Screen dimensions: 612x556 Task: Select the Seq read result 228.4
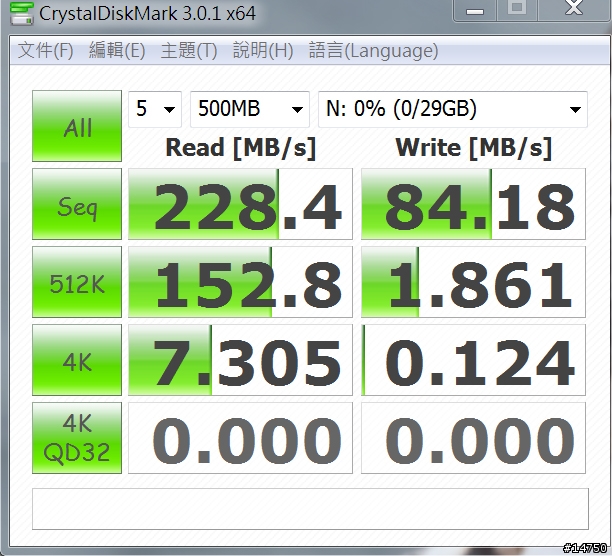(240, 204)
